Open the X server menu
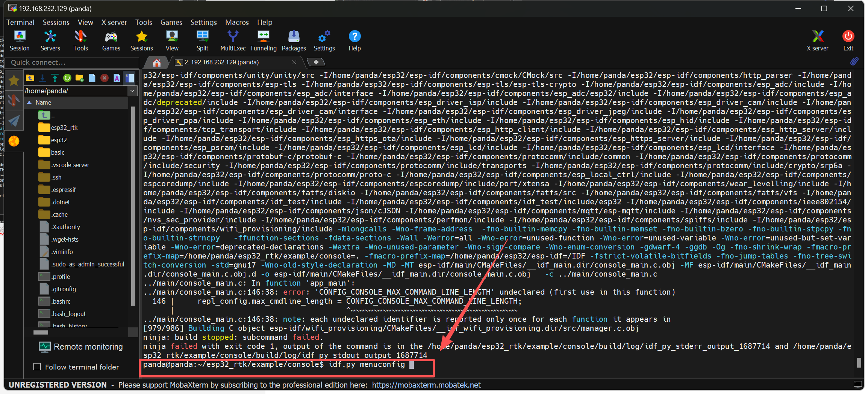 coord(114,22)
